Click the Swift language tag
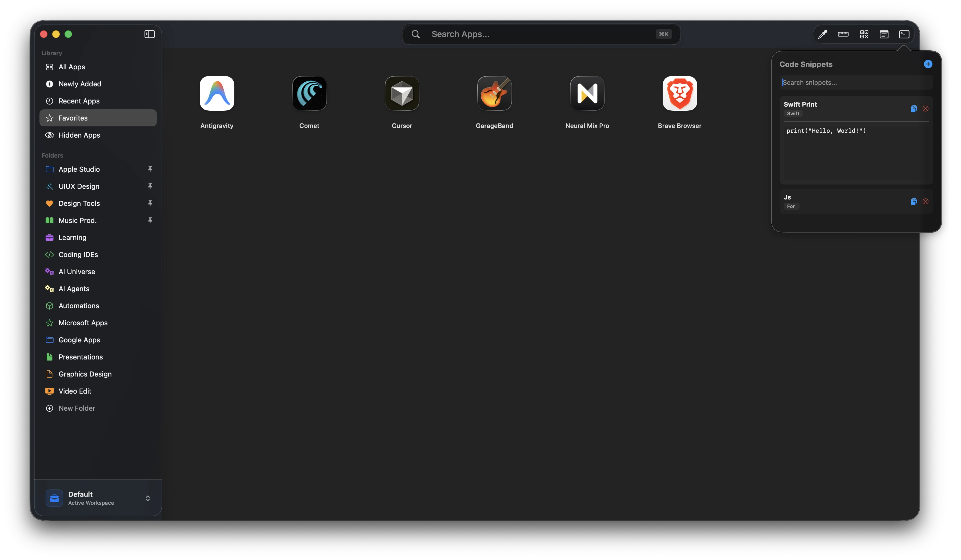This screenshot has height=560, width=961. point(793,114)
